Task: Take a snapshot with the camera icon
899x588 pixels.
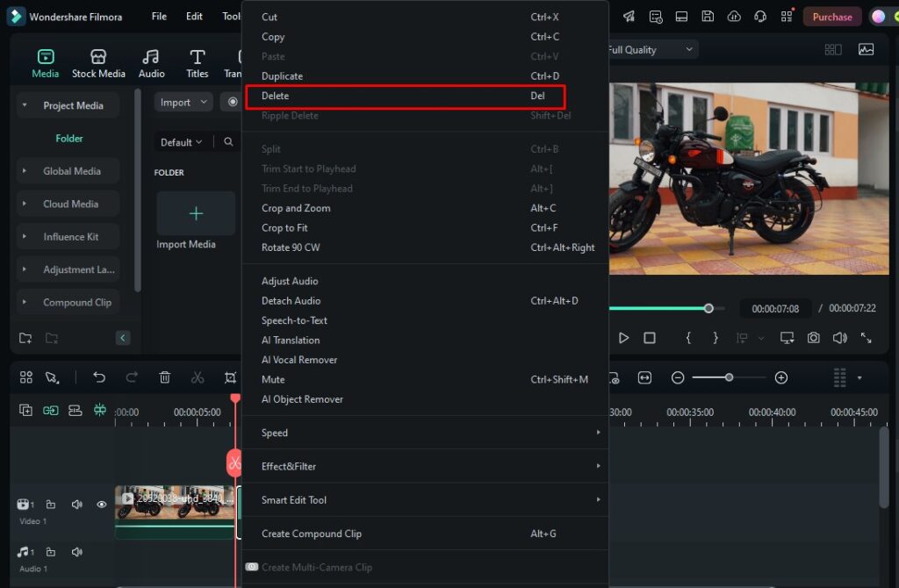Action: [814, 338]
